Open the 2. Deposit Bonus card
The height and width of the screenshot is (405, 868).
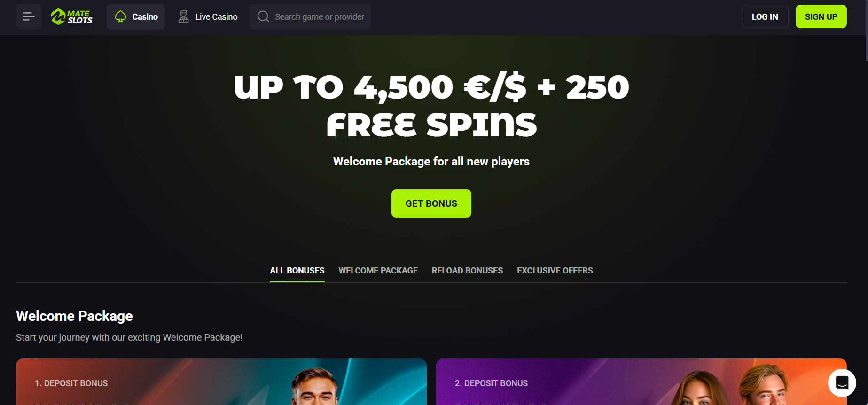click(641, 382)
